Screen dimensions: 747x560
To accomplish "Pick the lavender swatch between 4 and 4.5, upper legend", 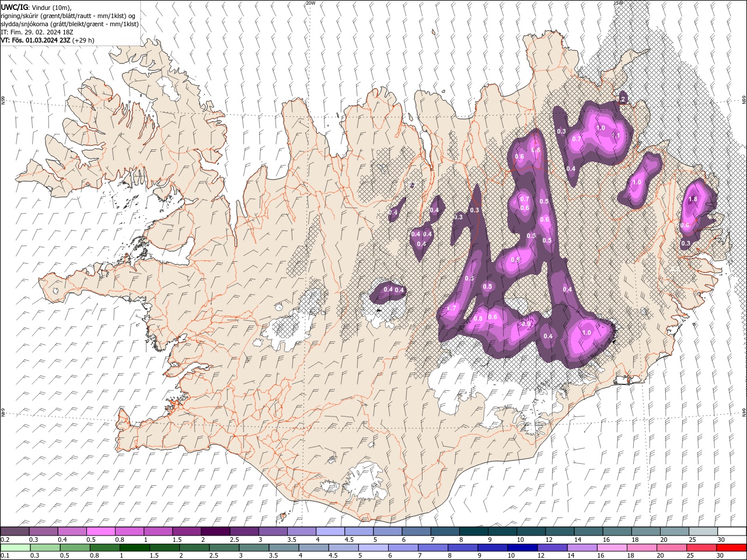I will point(330,531).
